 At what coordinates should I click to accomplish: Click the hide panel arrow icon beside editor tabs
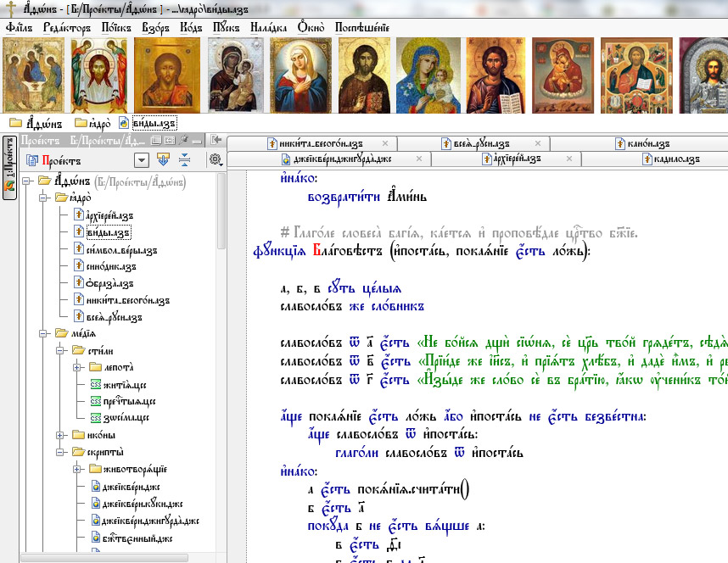pyautogui.click(x=216, y=140)
